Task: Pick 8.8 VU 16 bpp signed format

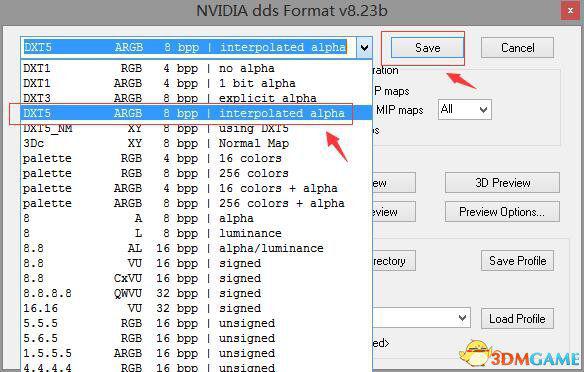Action: point(197,263)
